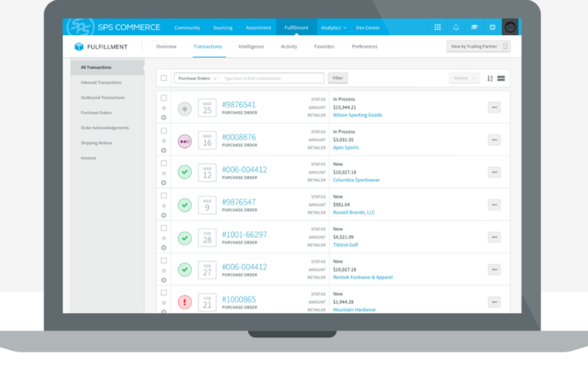Toggle the select-all checkbox in the toolbar
This screenshot has width=588, height=392.
[164, 78]
